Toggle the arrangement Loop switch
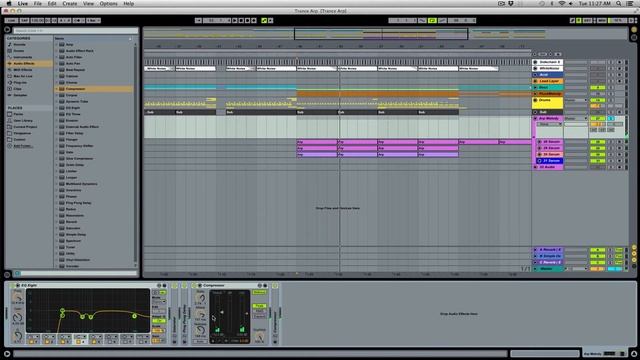 pos(432,20)
